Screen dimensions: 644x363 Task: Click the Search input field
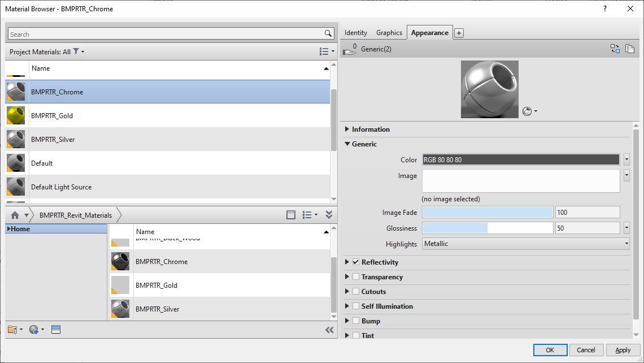(x=166, y=34)
